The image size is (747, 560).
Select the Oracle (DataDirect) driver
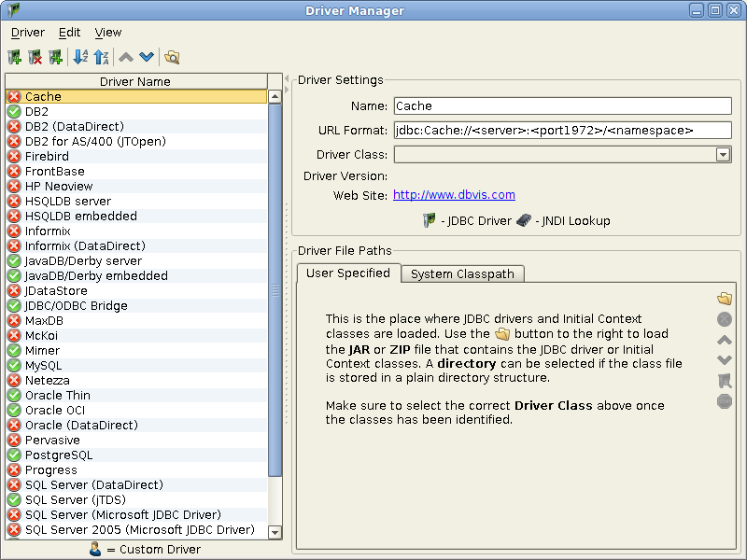click(136, 425)
